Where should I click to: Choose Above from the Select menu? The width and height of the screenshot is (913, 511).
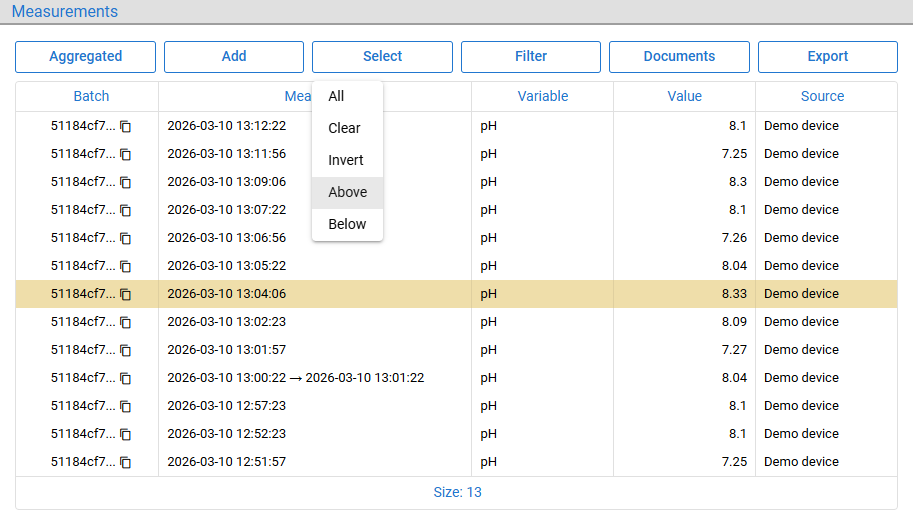coord(348,192)
